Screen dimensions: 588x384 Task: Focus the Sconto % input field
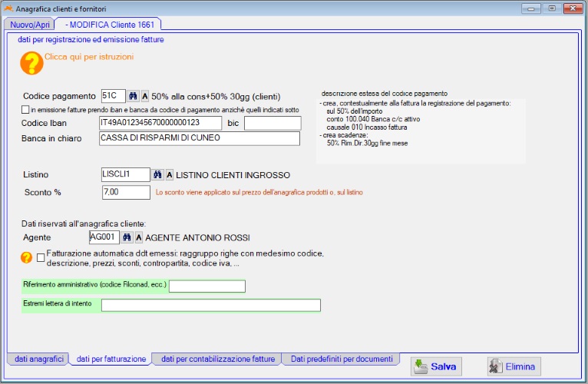click(125, 192)
